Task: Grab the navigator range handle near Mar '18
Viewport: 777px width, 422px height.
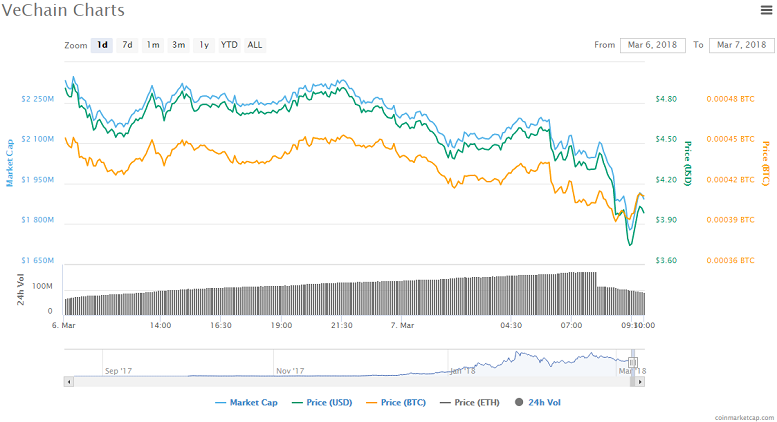Action: [x=633, y=363]
